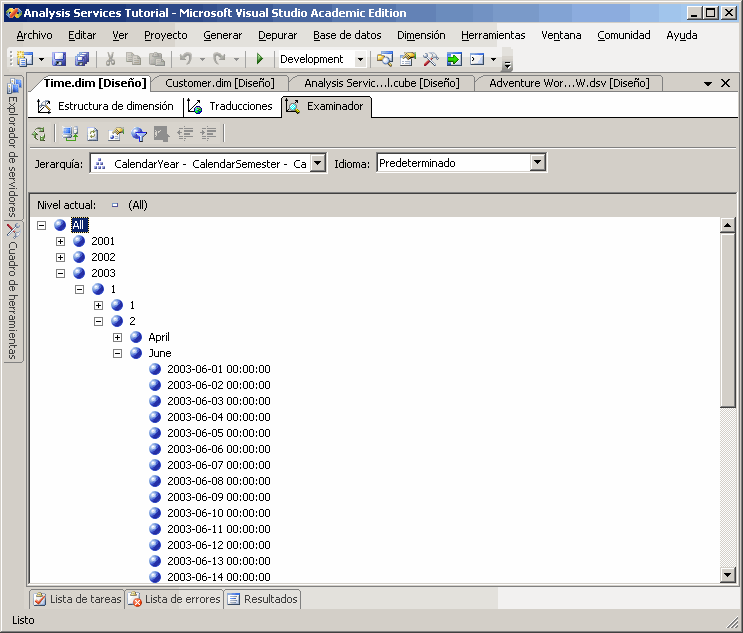The height and width of the screenshot is (633, 743).
Task: Open the Undo history dropdown arrow
Action: pos(202,60)
